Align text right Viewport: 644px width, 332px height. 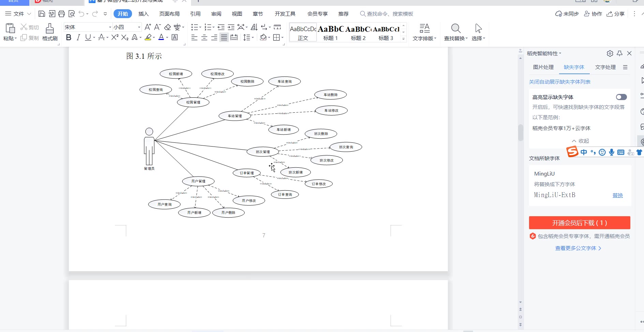(x=214, y=37)
